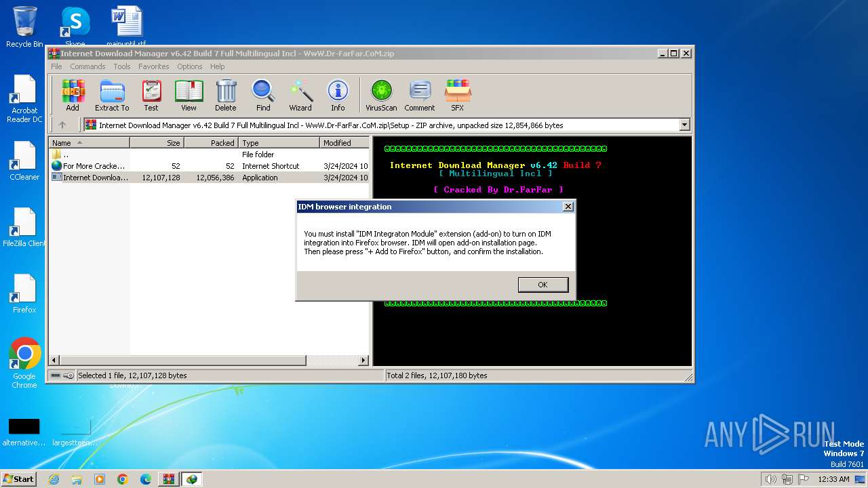Select the FileZilla Client desktop icon
868x488 pixels.
click(24, 227)
